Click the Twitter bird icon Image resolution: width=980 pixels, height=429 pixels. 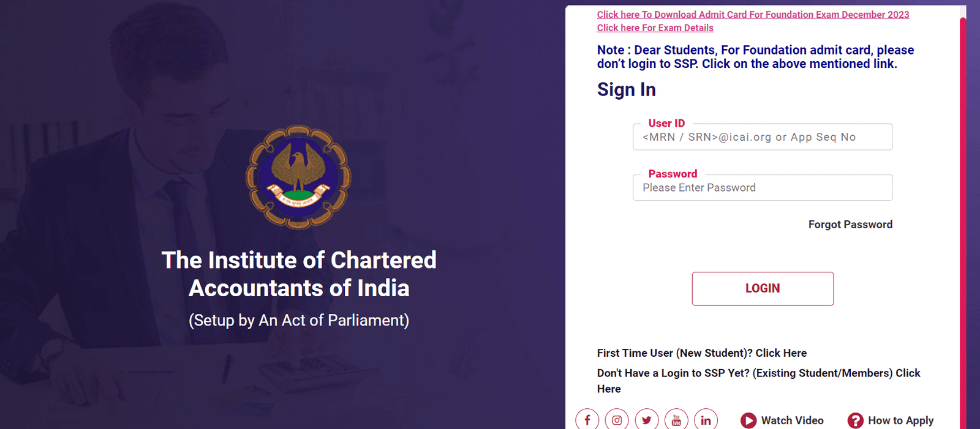click(647, 420)
